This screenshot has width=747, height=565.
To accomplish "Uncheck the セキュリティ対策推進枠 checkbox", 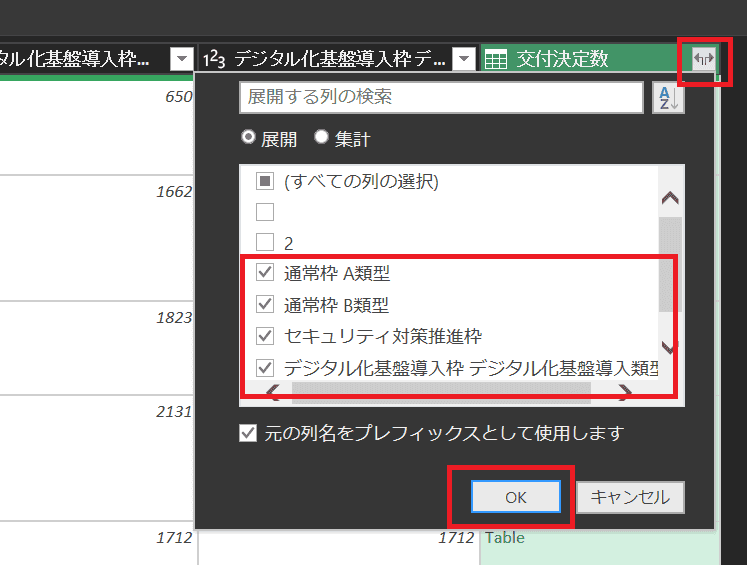I will pyautogui.click(x=265, y=336).
